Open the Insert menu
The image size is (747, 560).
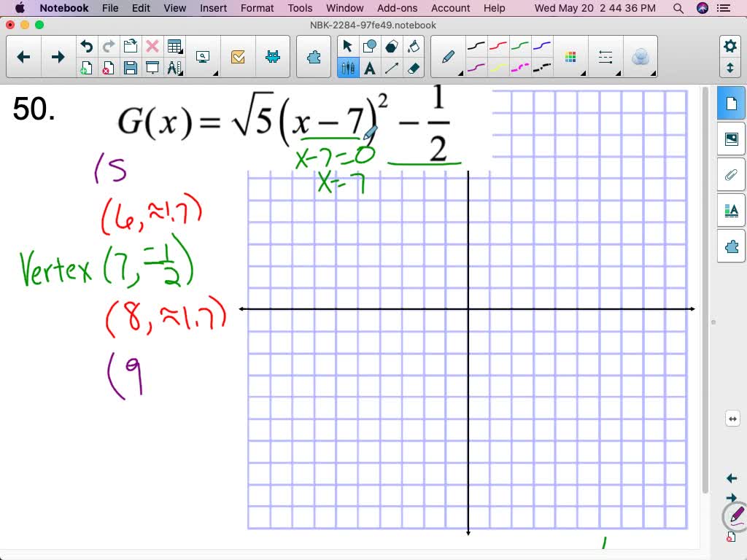(x=213, y=8)
